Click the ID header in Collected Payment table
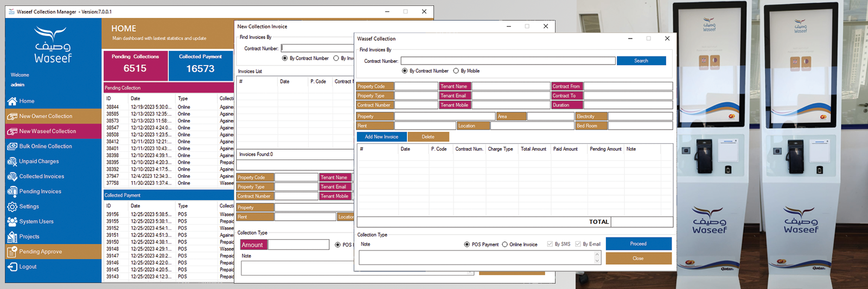The image size is (868, 289). [x=108, y=206]
